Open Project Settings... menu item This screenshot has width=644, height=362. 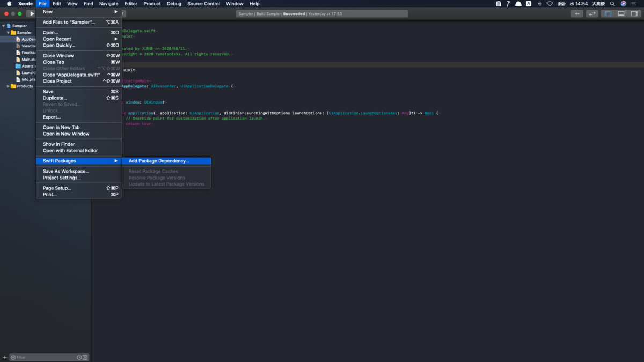tap(79, 178)
